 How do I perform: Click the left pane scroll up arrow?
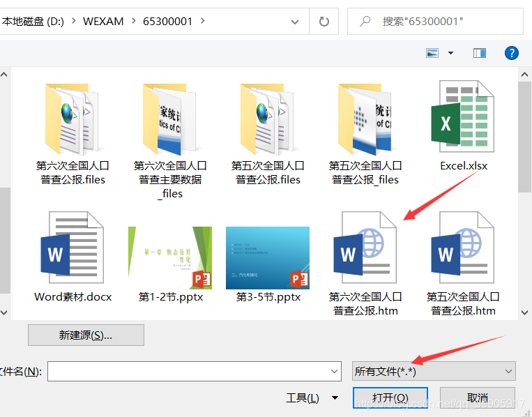coord(3,75)
